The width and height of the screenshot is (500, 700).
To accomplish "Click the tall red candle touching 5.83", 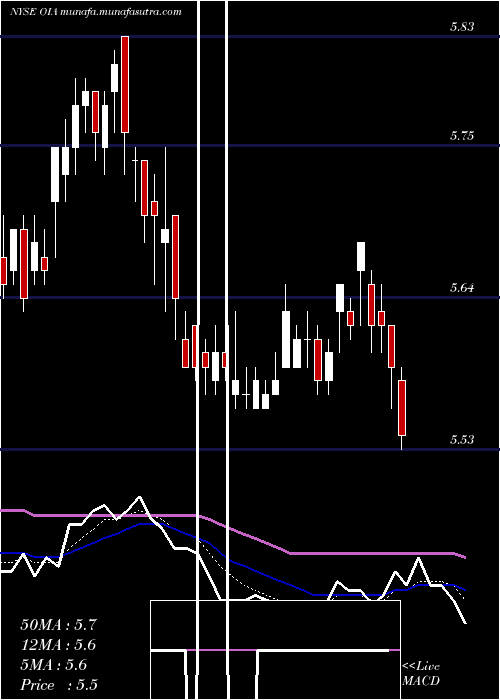I will tap(125, 84).
